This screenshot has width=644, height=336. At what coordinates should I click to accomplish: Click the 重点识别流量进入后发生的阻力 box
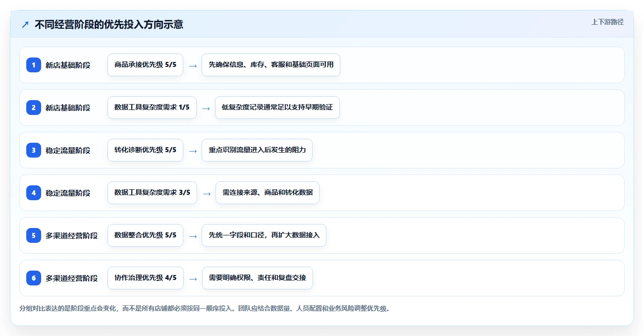tap(257, 150)
